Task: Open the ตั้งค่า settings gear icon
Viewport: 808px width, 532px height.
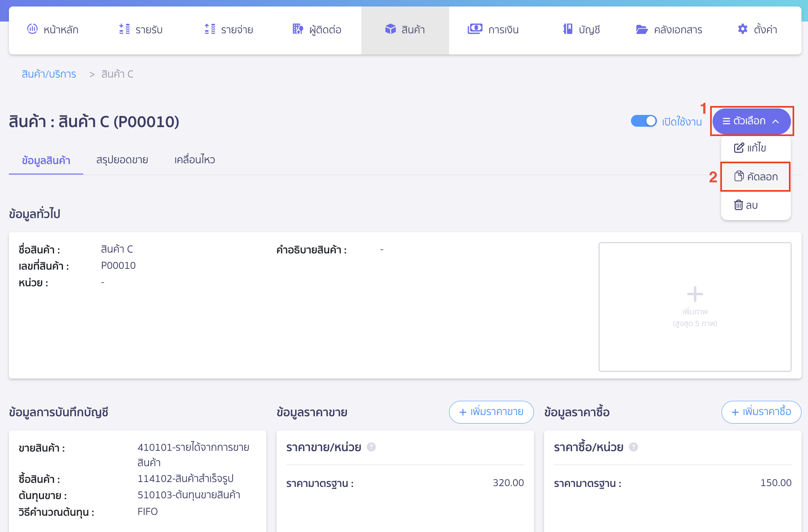Action: [742, 29]
